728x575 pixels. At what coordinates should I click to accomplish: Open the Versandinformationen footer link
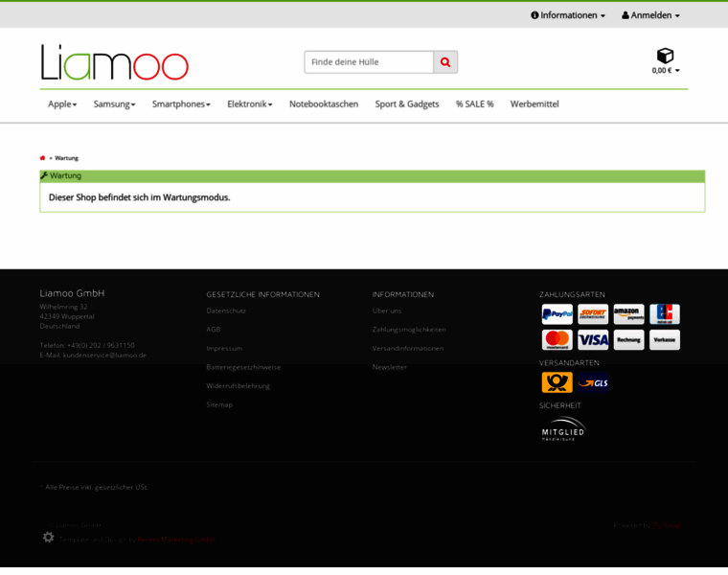pyautogui.click(x=408, y=348)
